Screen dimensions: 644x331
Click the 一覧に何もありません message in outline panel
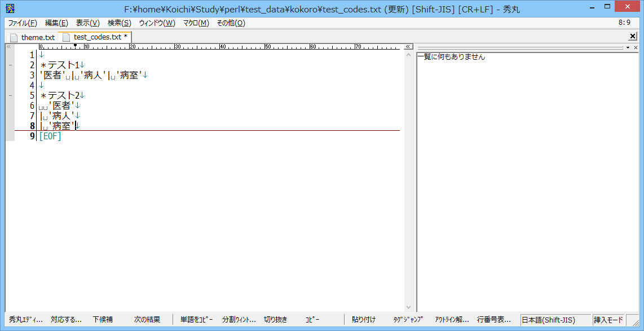pyautogui.click(x=451, y=57)
